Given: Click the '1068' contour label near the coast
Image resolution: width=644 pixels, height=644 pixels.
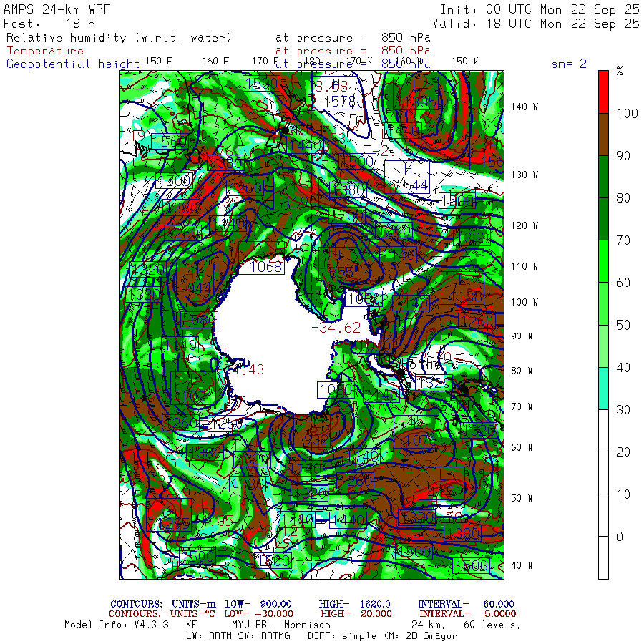Looking at the screenshot, I should pyautogui.click(x=266, y=267).
